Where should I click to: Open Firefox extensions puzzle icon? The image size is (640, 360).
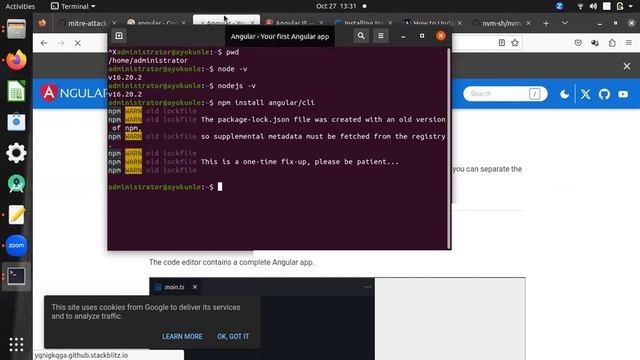tap(612, 43)
